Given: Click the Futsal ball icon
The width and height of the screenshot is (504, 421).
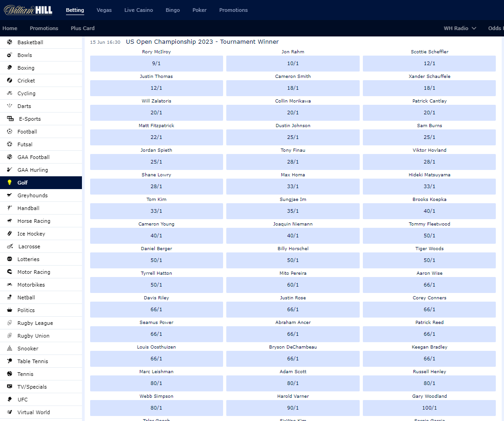Looking at the screenshot, I should pyautogui.click(x=10, y=144).
